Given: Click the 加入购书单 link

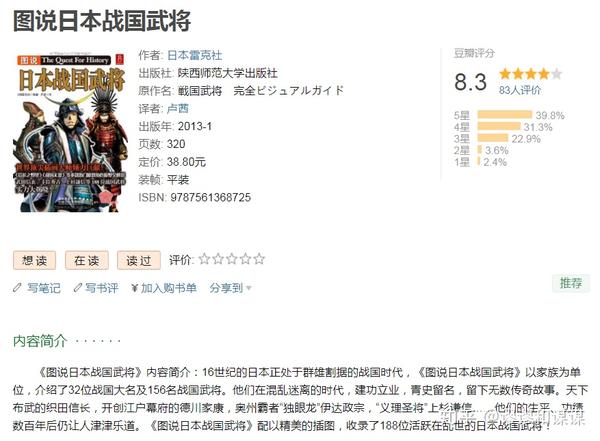Looking at the screenshot, I should point(169,288).
